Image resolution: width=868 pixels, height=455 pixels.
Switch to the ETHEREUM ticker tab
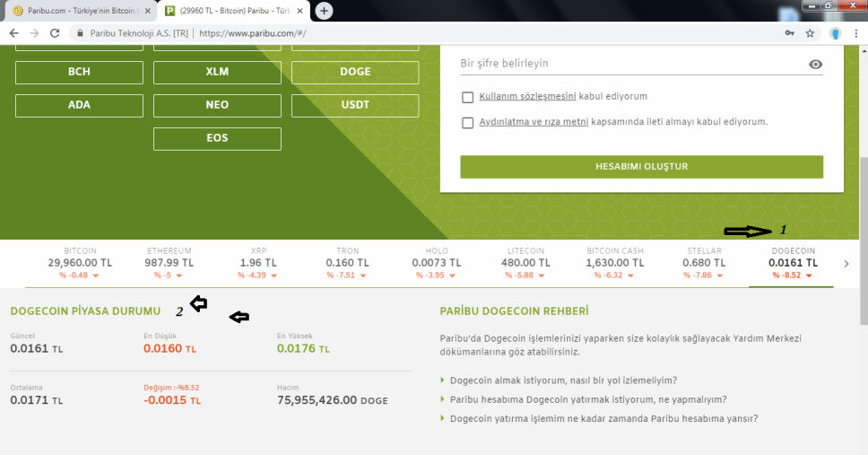(x=169, y=263)
